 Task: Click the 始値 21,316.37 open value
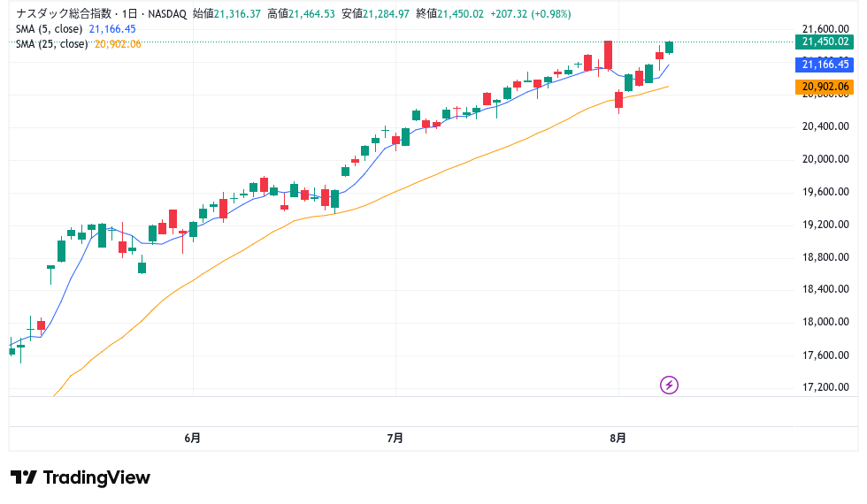pos(226,14)
